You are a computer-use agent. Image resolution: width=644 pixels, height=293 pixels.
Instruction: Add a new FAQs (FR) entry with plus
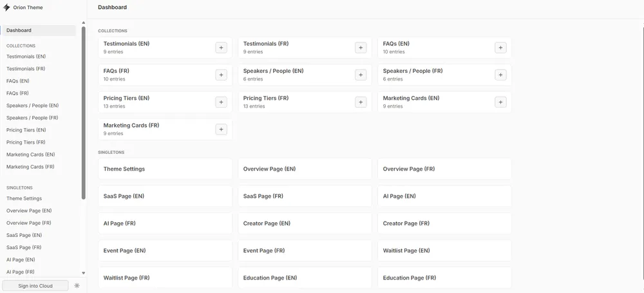coord(221,75)
